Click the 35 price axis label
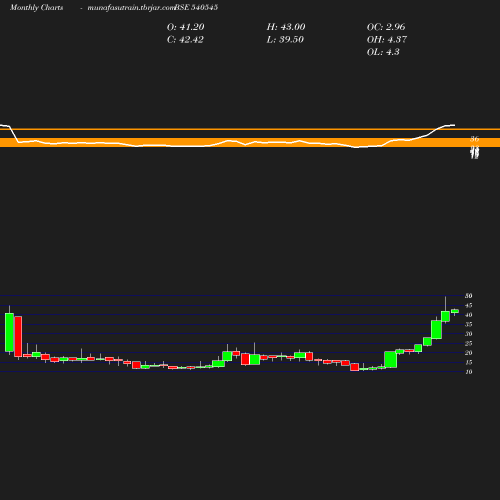This screenshot has width=500, height=500. click(469, 324)
